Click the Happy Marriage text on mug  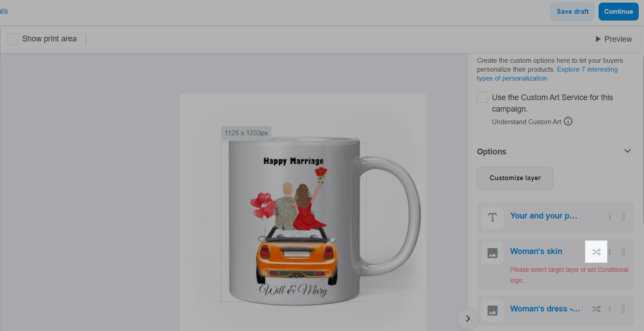(x=294, y=161)
